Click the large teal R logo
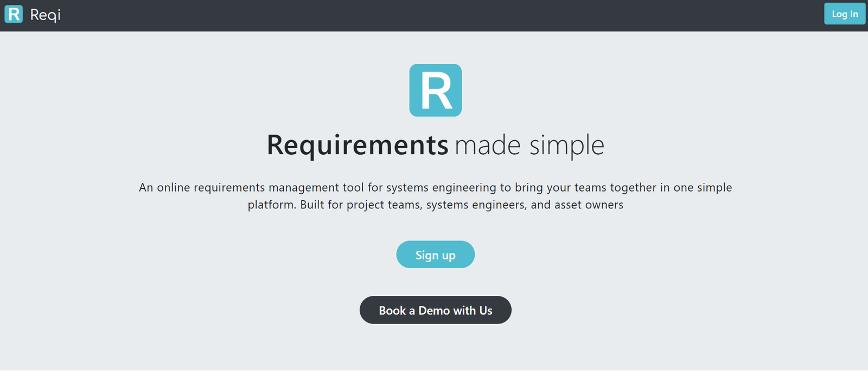This screenshot has height=387, width=868. click(x=435, y=90)
